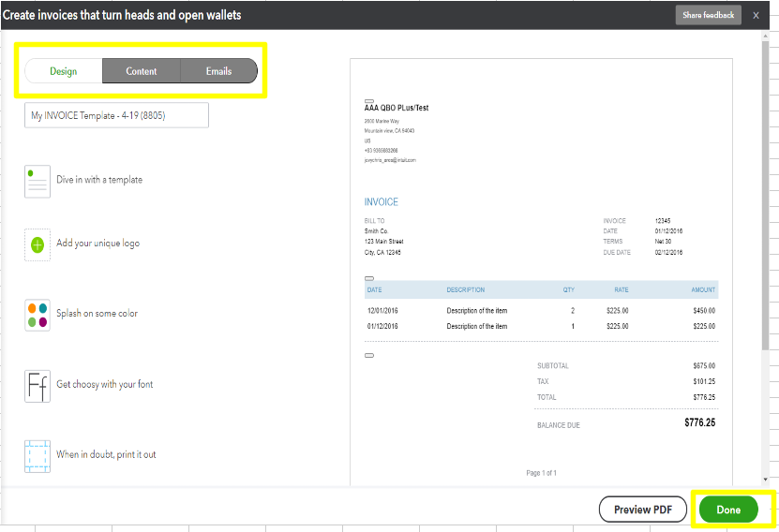Click the dashed print margins icon
The width and height of the screenshot is (779, 532).
click(x=37, y=455)
